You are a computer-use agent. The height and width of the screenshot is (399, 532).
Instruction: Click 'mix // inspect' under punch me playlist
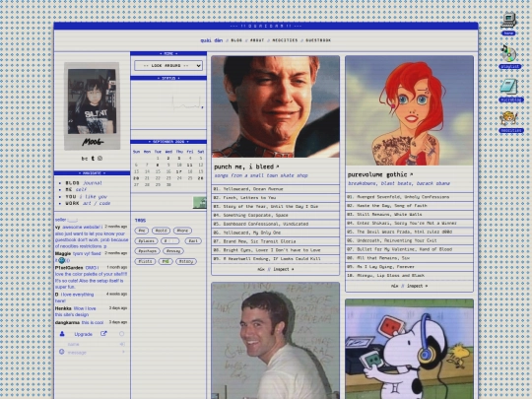point(275,269)
